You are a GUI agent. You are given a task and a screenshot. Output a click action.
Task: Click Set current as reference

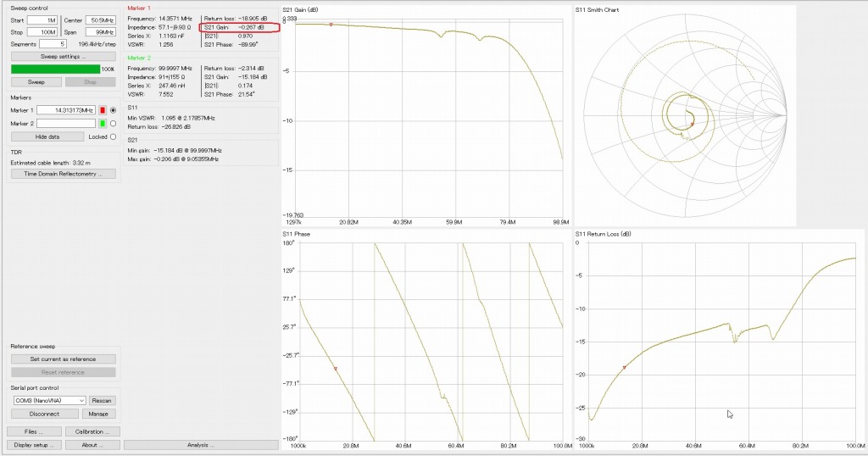tap(63, 359)
